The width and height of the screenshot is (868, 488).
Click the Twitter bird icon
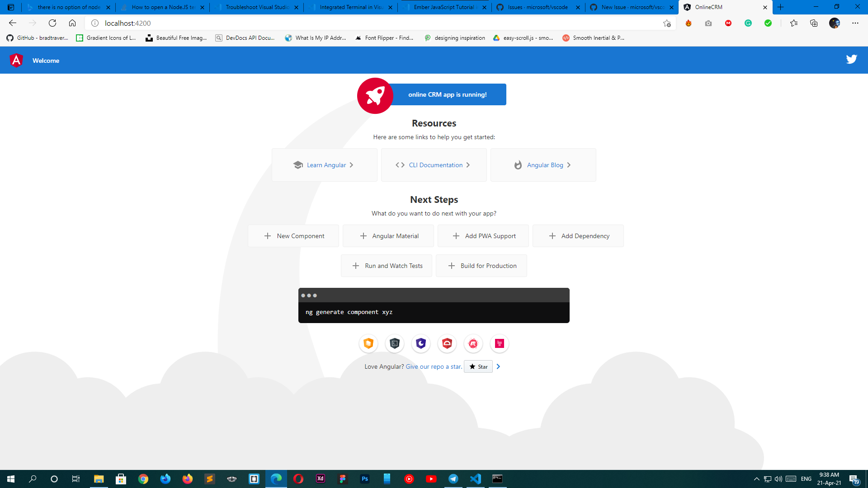tap(851, 60)
